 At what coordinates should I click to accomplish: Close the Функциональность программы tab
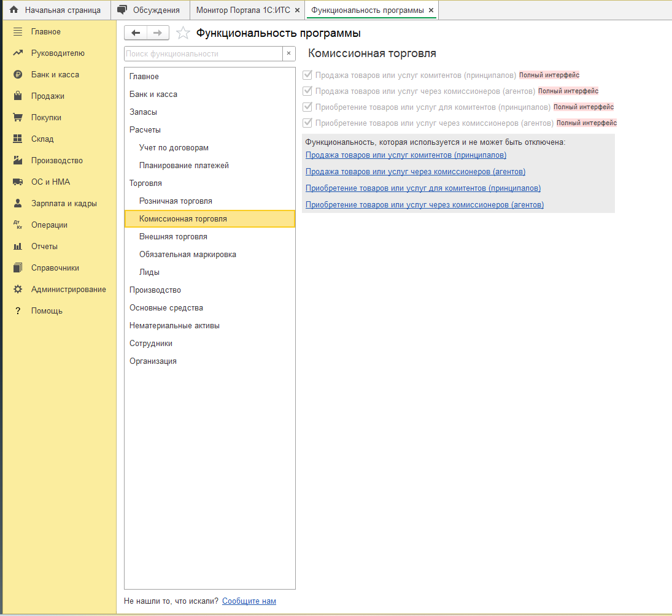point(431,10)
